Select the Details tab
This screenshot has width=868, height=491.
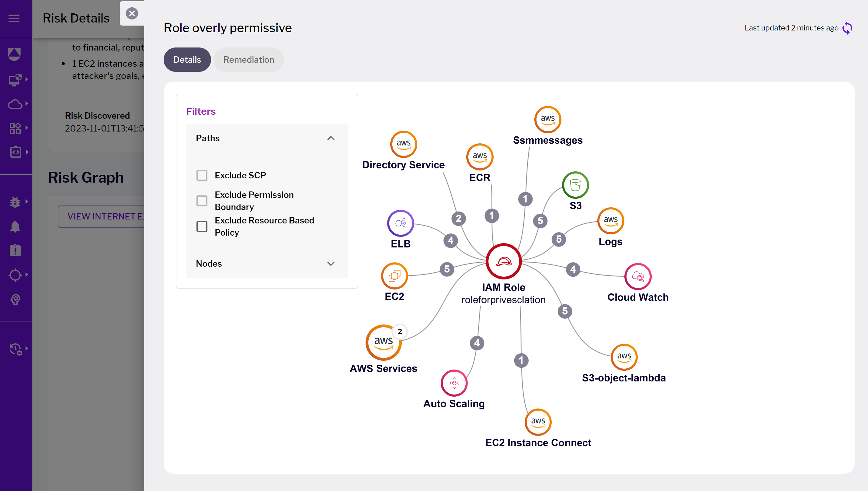click(187, 59)
